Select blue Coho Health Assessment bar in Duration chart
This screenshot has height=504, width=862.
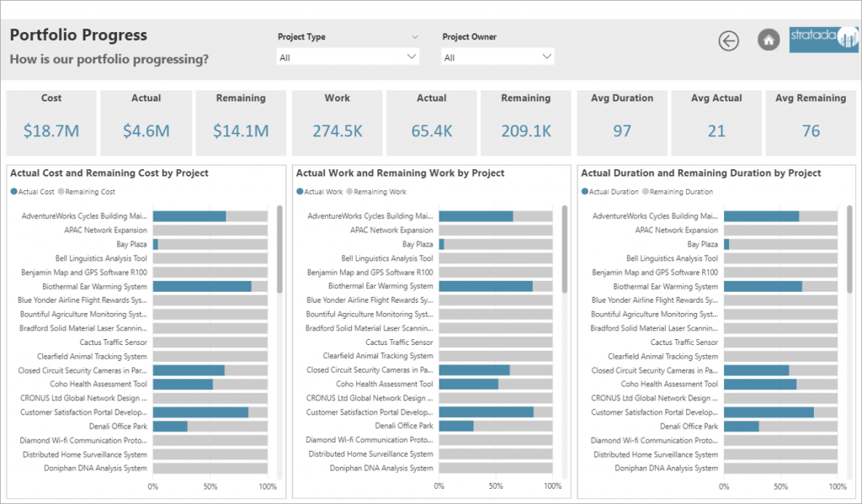pyautogui.click(x=760, y=385)
